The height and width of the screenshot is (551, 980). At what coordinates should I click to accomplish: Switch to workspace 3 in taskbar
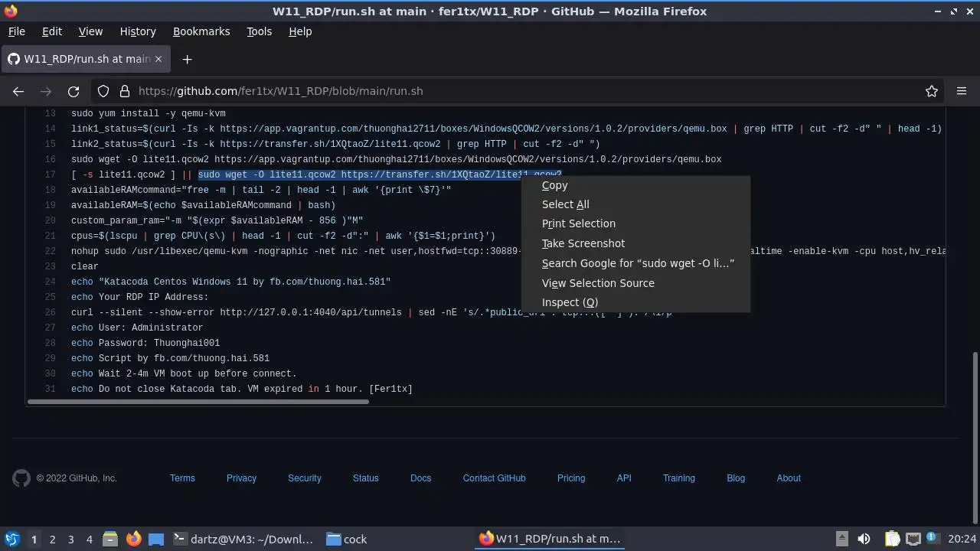(x=70, y=540)
